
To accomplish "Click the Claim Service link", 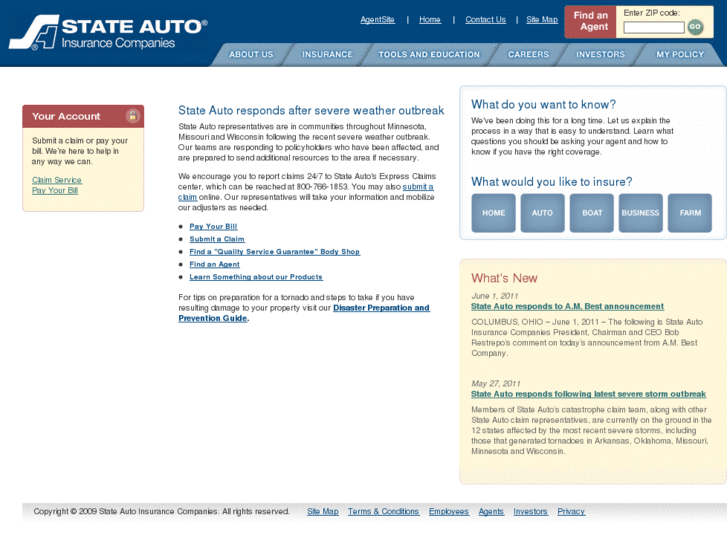I will pos(57,180).
